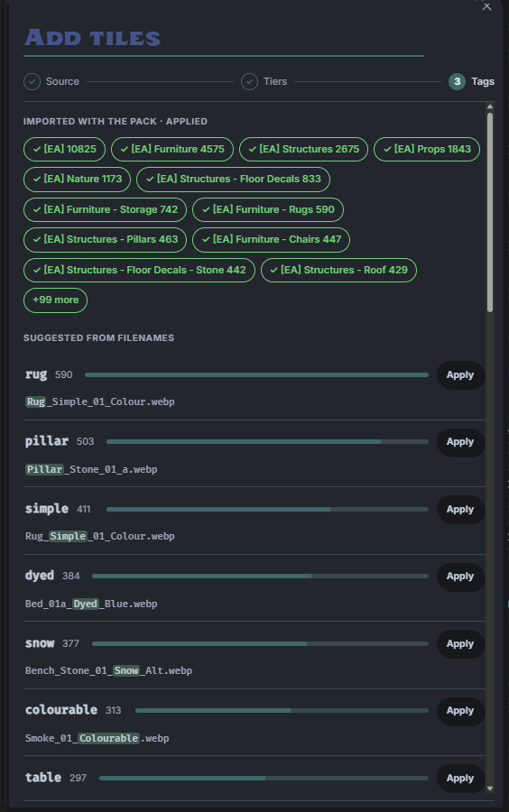Viewport: 509px width, 812px height.
Task: Close the Add Tiles dialog
Action: tap(486, 6)
